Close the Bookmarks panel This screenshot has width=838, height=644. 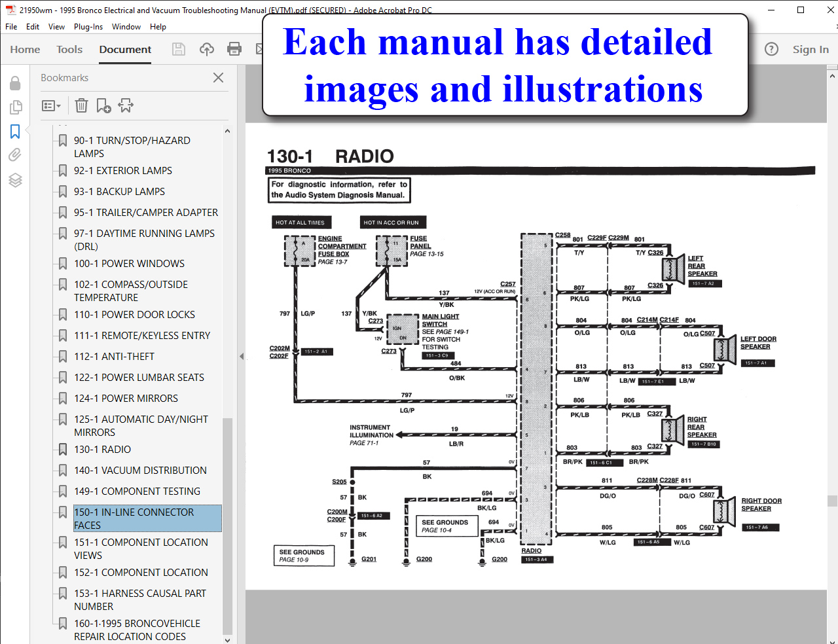219,77
